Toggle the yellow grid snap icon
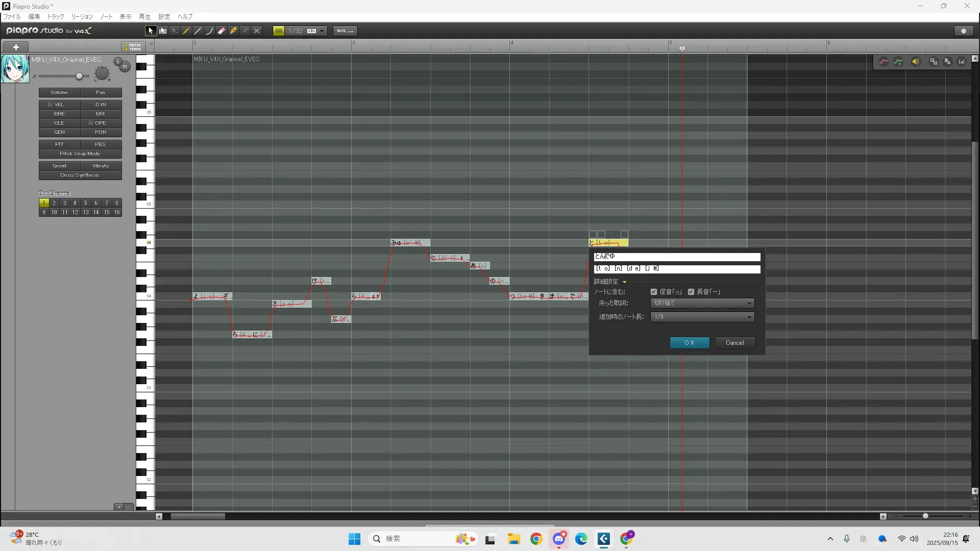Image resolution: width=980 pixels, height=551 pixels. pos(279,31)
